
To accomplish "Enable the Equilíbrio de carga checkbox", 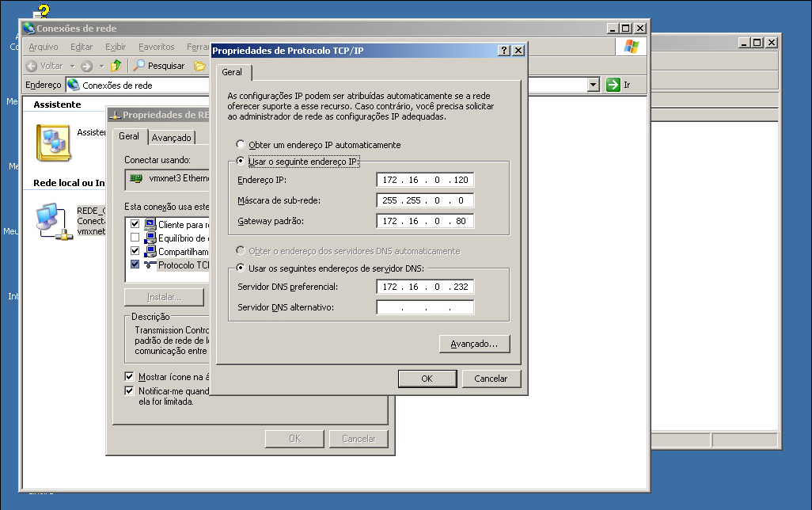I will 135,238.
